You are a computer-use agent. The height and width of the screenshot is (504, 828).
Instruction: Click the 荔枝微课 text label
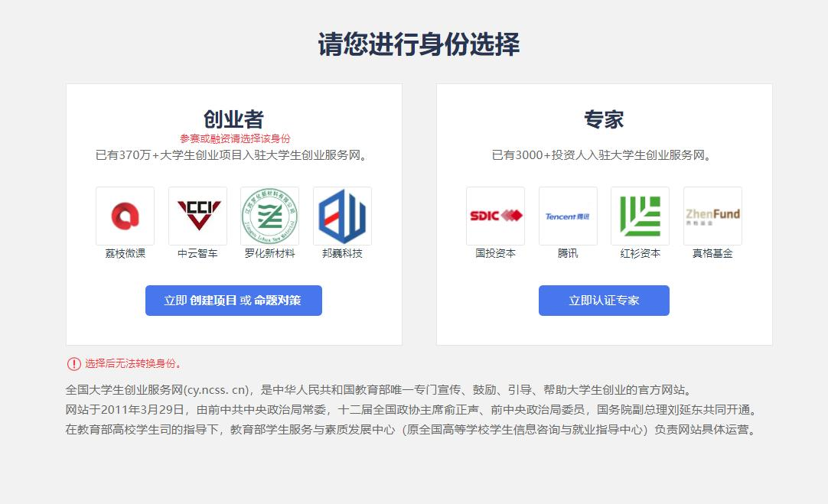126,254
